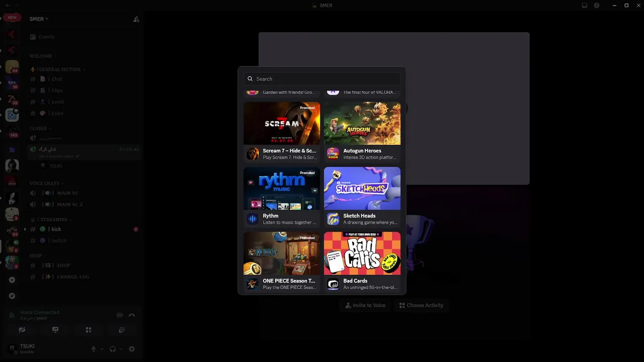Open the CHANGE-LOG channel
The image size is (644, 362).
coord(84,277)
